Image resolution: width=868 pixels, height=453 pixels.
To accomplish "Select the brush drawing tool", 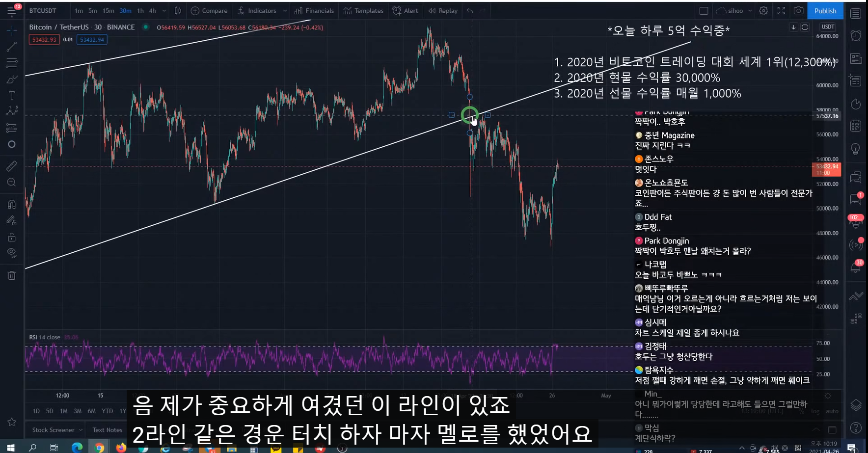I will point(12,80).
